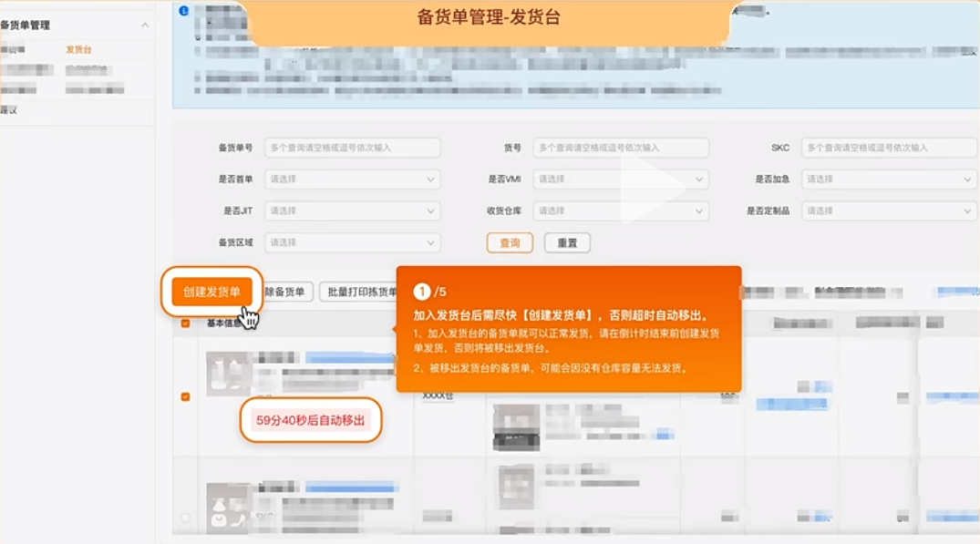The width and height of the screenshot is (980, 544).
Task: Open the 是否加急 dropdown
Action: 889,180
